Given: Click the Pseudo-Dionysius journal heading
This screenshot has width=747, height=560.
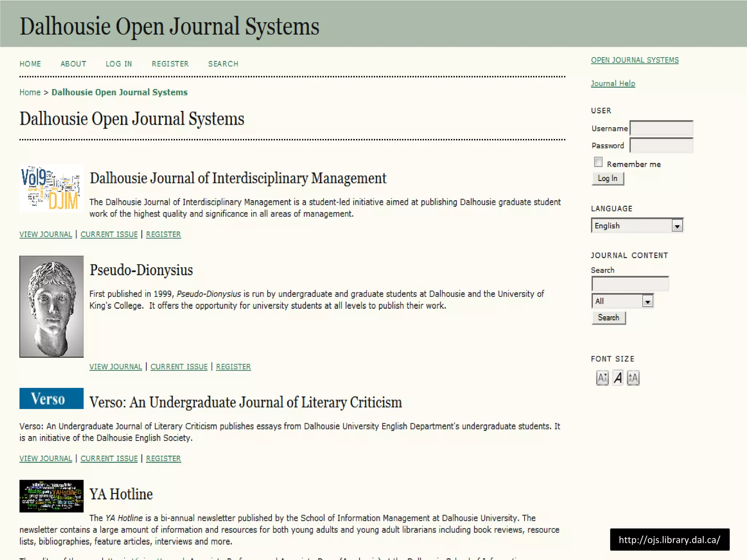Looking at the screenshot, I should point(141,270).
